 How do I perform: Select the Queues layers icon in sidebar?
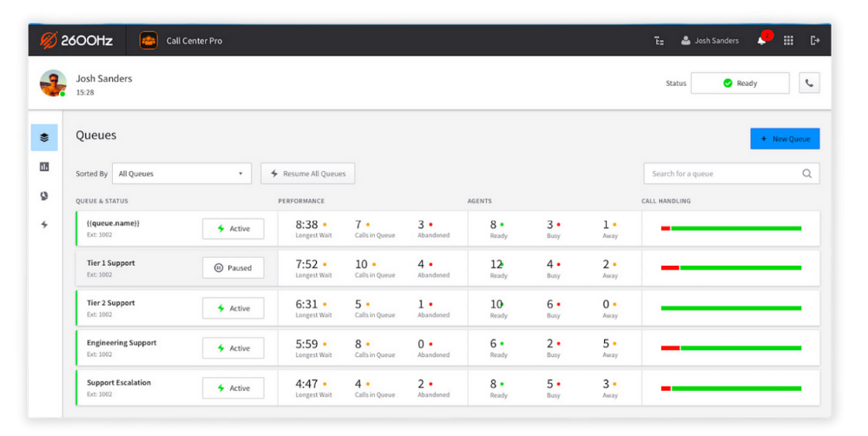pyautogui.click(x=44, y=137)
